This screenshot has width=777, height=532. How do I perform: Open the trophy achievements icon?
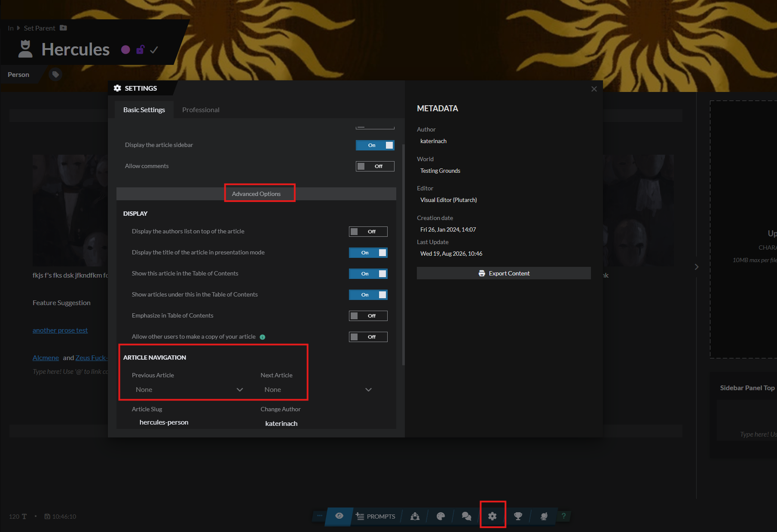518,516
